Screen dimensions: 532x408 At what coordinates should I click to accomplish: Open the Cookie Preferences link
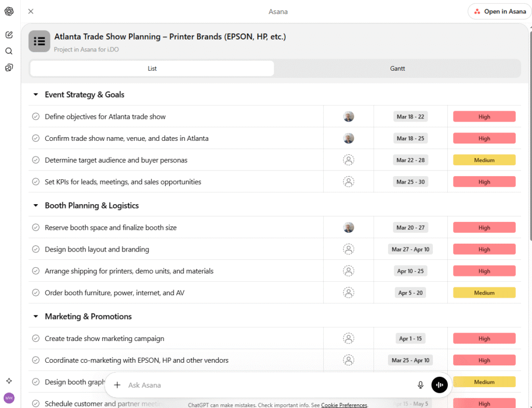coord(344,405)
